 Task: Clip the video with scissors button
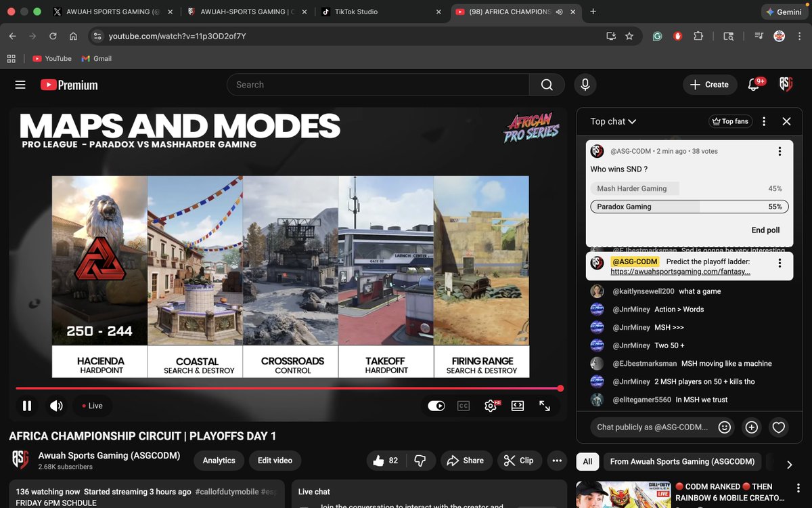click(520, 461)
